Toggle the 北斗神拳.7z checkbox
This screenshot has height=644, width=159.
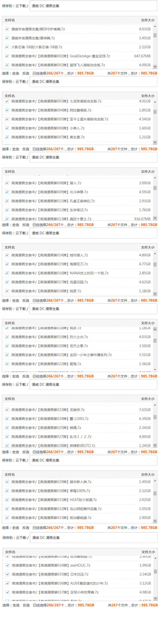click(x=7, y=192)
